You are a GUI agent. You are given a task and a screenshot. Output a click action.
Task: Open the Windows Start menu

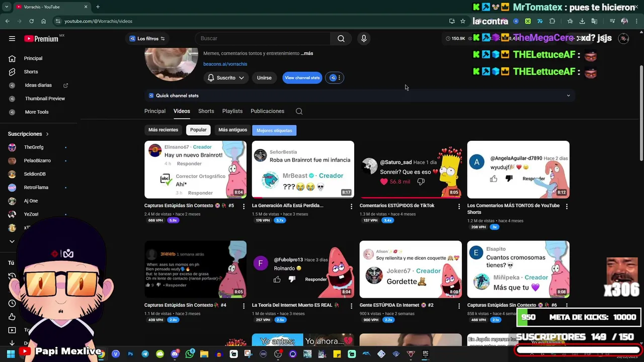[11, 354]
